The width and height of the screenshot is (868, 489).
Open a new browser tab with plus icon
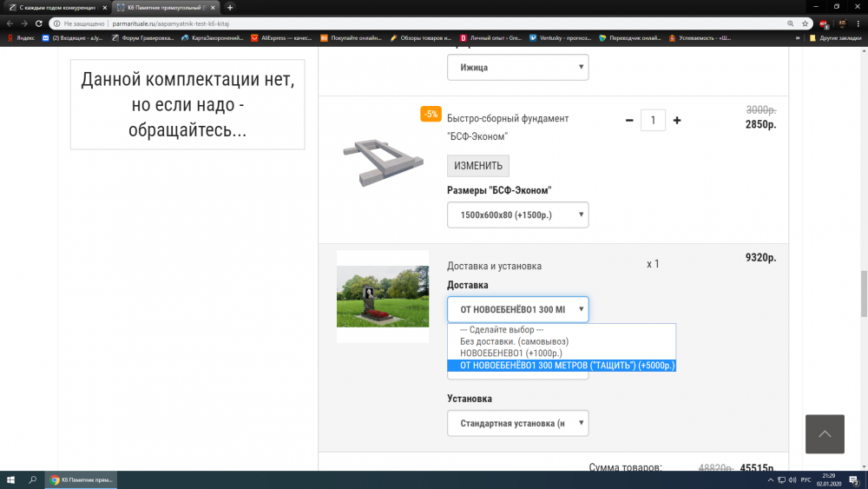point(230,7)
